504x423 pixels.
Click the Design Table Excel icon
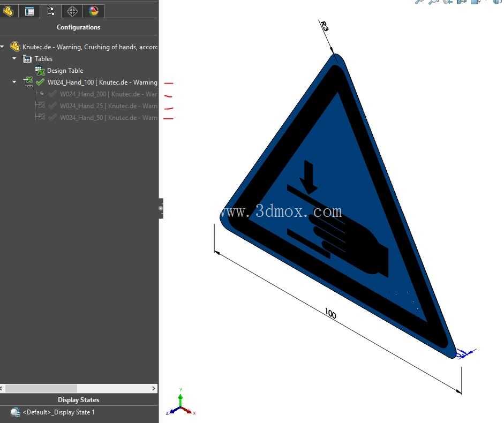coord(40,71)
